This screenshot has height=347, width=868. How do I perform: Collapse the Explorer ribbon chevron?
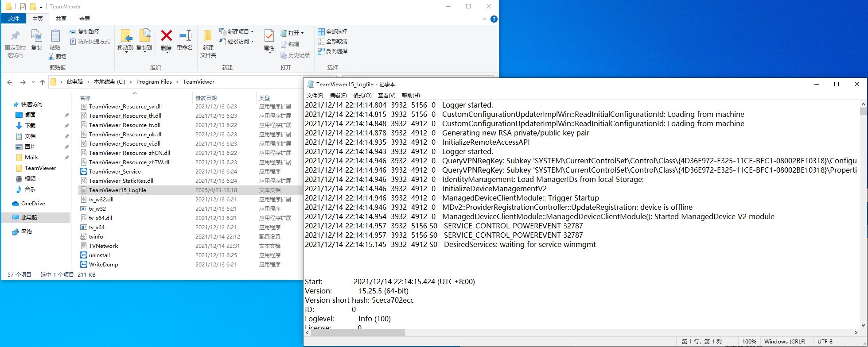(484, 19)
